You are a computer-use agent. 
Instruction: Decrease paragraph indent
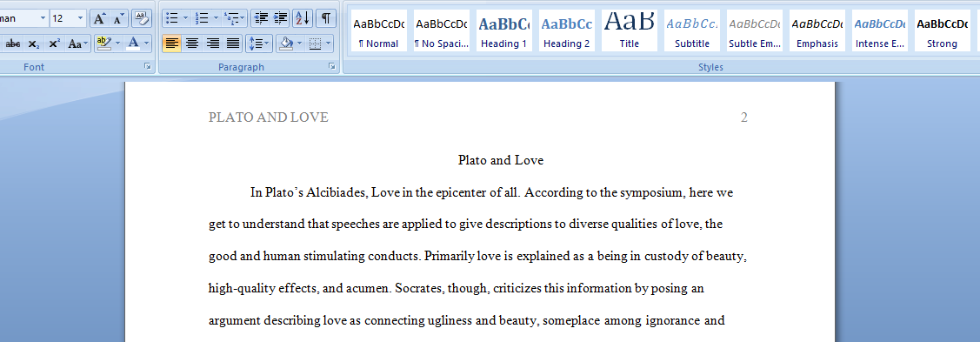pos(261,18)
